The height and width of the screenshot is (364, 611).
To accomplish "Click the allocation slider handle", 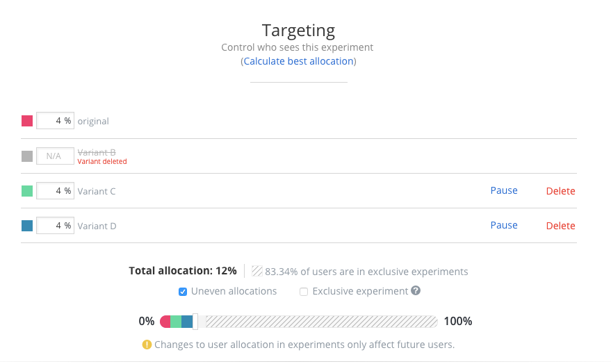I will pos(195,322).
